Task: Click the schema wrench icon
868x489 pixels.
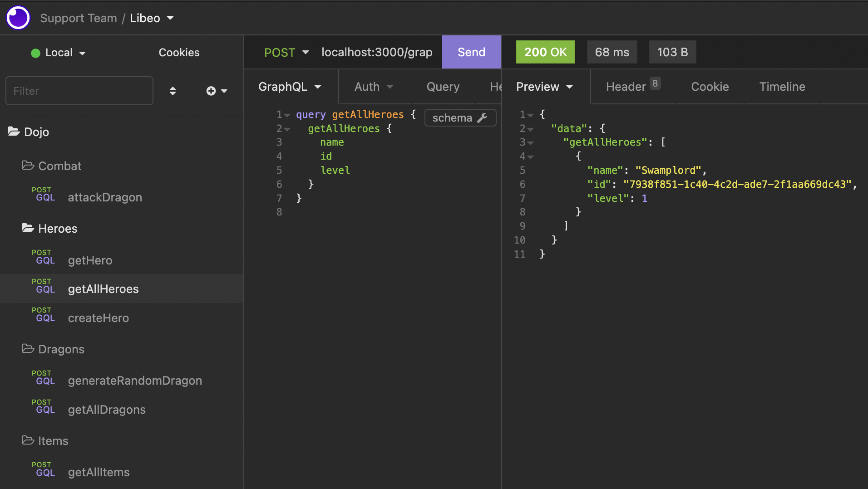Action: tap(482, 118)
